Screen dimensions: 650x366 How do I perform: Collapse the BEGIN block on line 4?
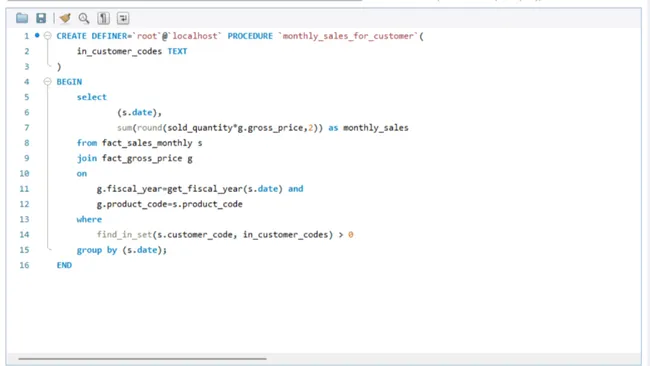(48, 82)
